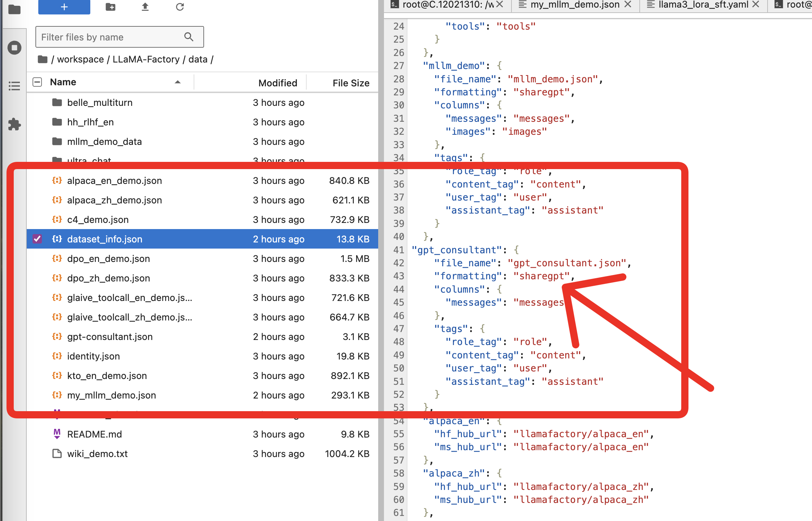Image resolution: width=812 pixels, height=521 pixels.
Task: Open the Running Terminals and Kernels sidebar
Action: point(14,48)
